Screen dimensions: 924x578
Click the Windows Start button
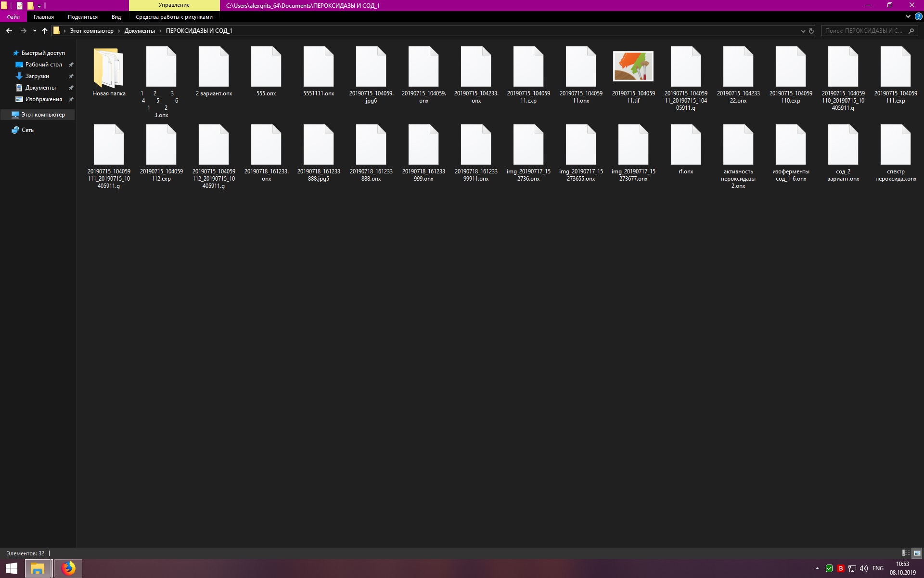(12, 568)
